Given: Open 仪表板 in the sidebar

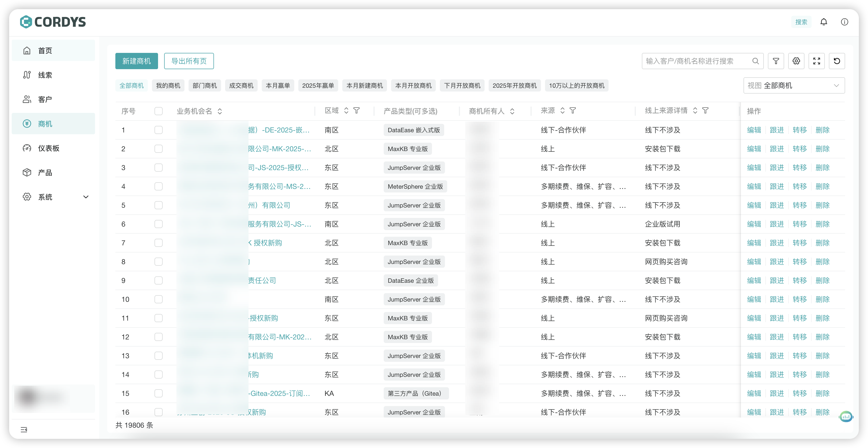Looking at the screenshot, I should pyautogui.click(x=49, y=148).
